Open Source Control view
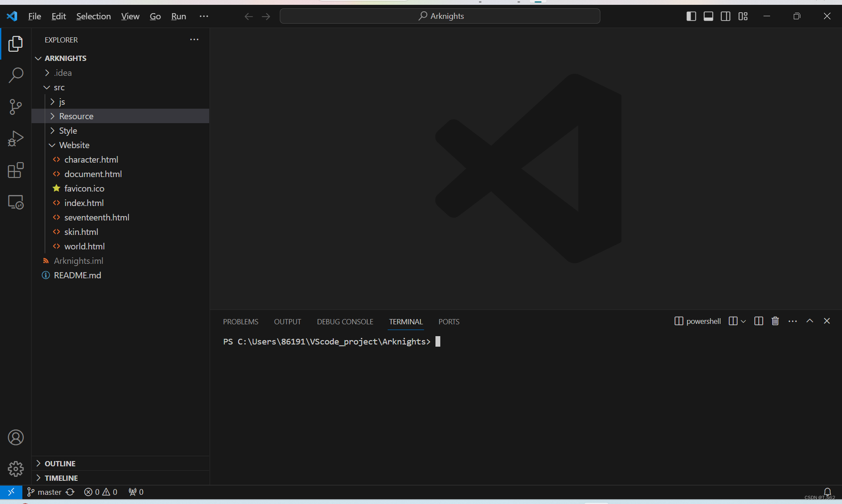 [16, 107]
